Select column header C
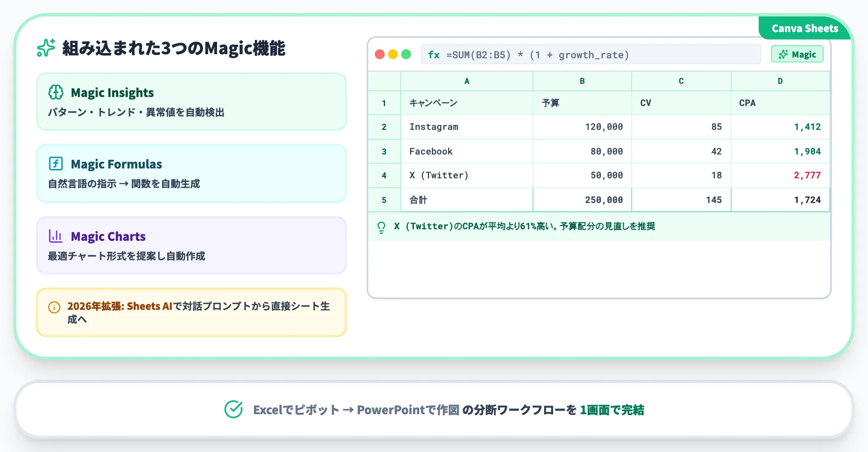 (x=681, y=81)
